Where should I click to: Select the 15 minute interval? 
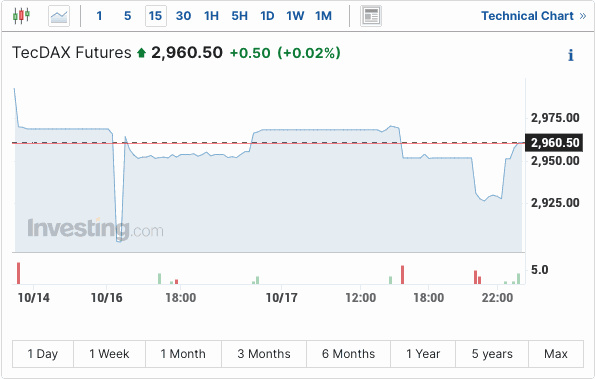156,16
